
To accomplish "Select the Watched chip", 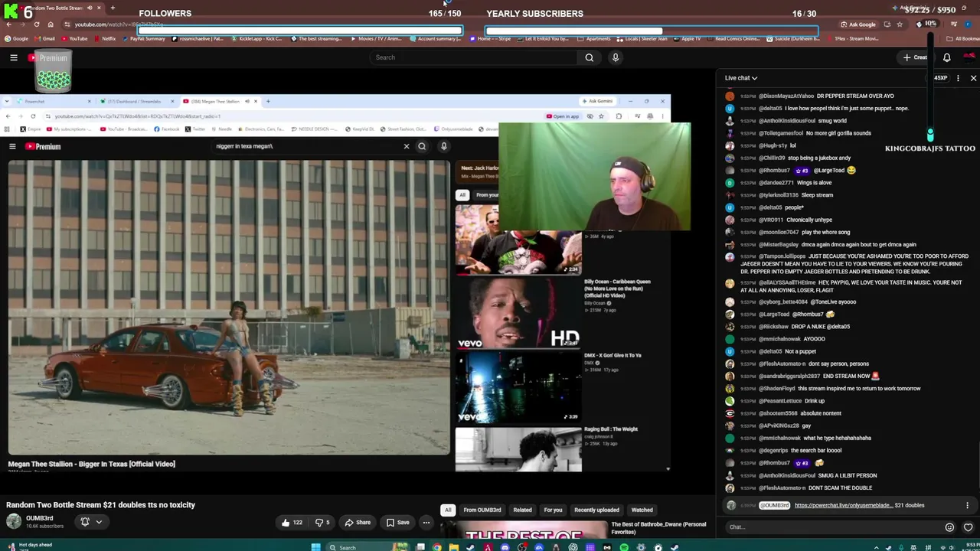I will (x=642, y=510).
